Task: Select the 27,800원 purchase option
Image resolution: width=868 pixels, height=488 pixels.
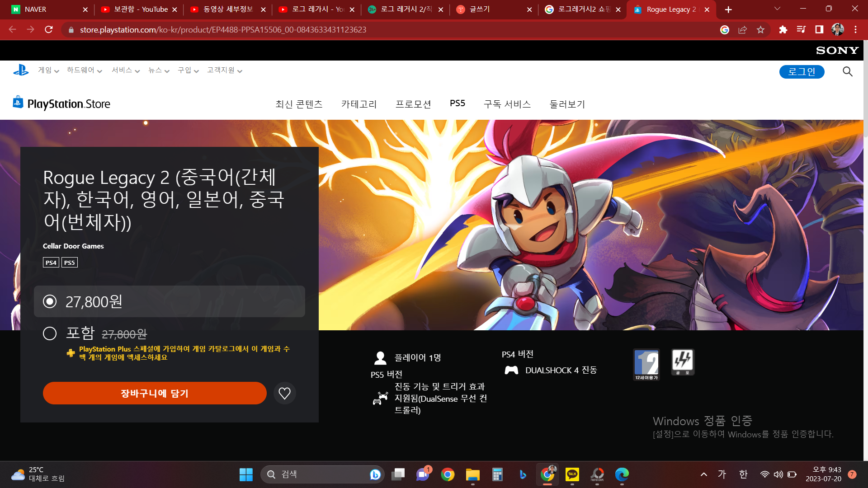Action: coord(170,301)
